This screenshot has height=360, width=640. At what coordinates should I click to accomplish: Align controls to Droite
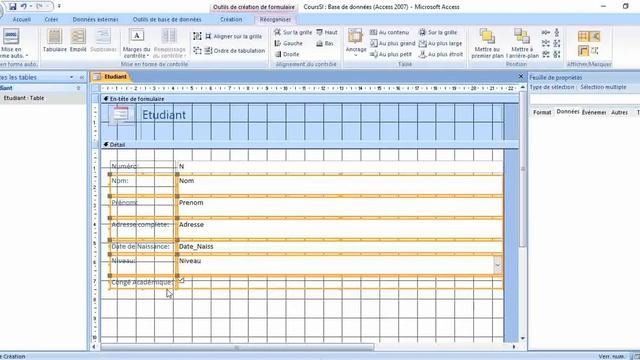(287, 54)
